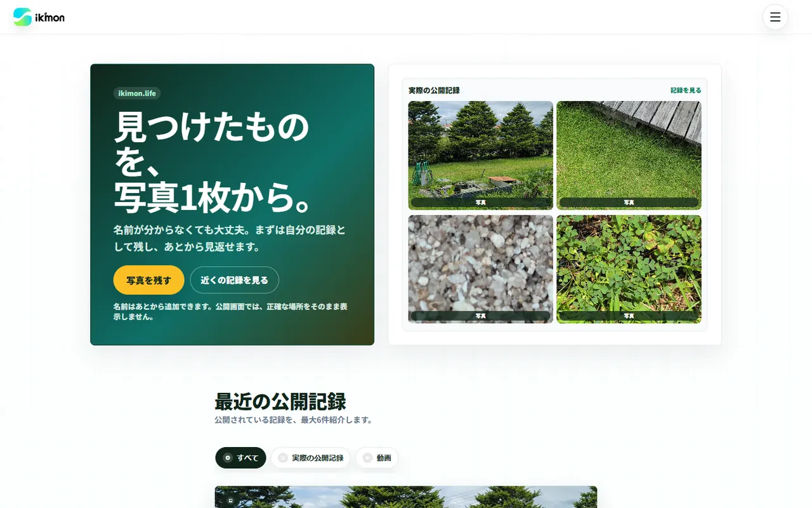This screenshot has width=812, height=508.
Task: Click the photo badge on the bottom card
Action: 230,500
